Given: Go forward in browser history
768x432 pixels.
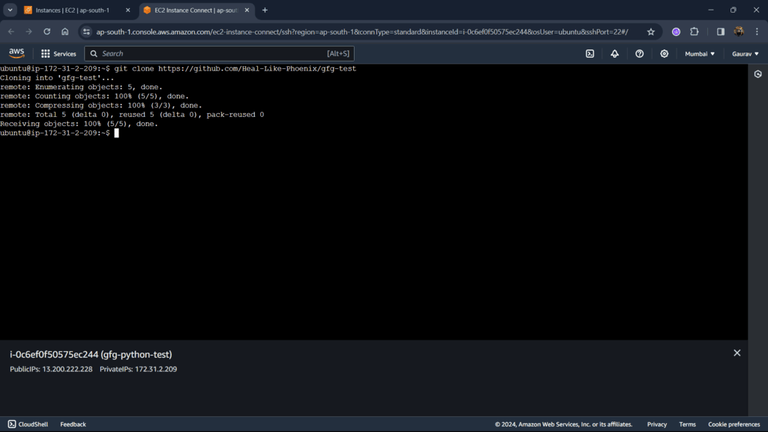Looking at the screenshot, I should tap(29, 32).
